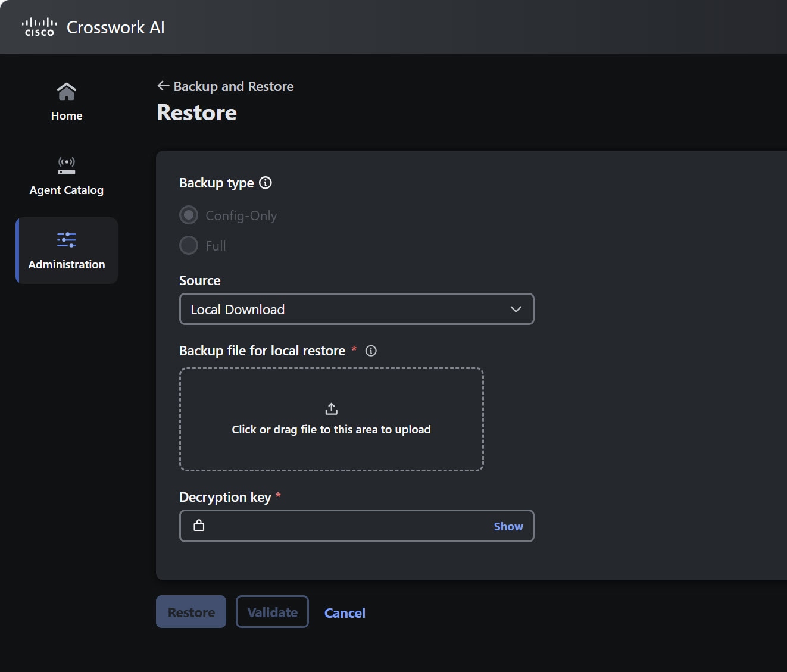Show the decryption key
Screen dimensions: 787x672
tap(508, 526)
